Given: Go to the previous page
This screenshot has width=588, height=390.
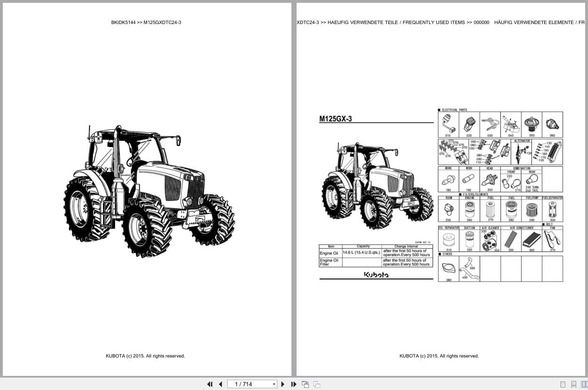Looking at the screenshot, I should [x=220, y=384].
